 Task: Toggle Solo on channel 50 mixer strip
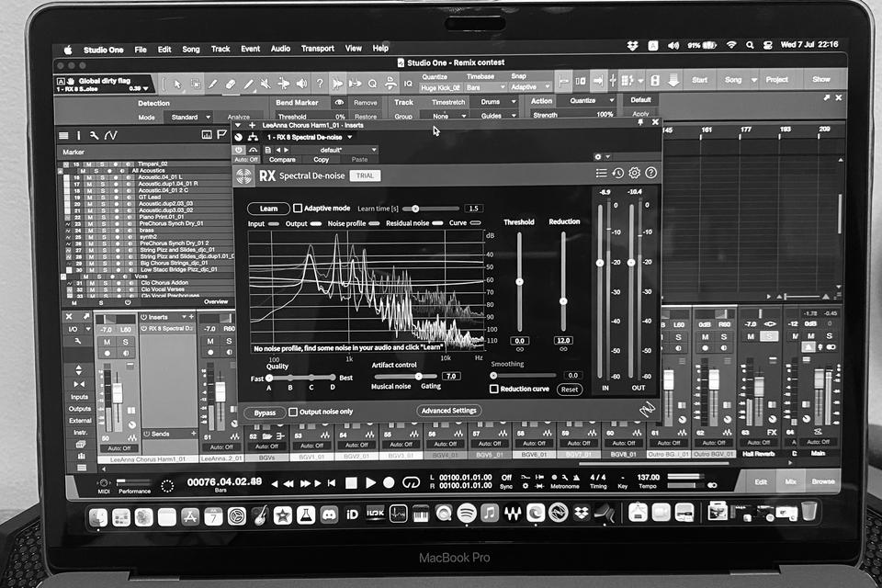click(x=126, y=342)
